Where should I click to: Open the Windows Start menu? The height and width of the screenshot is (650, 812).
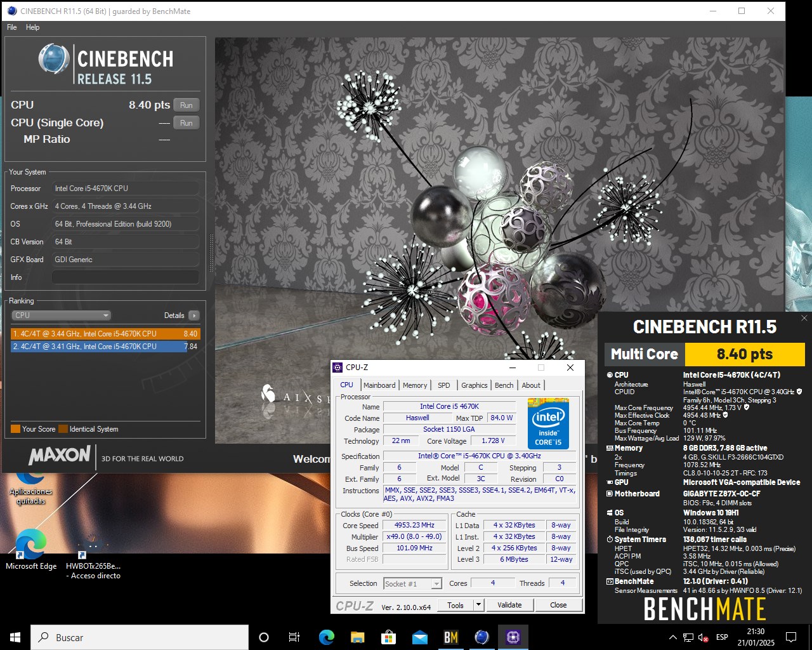click(15, 637)
